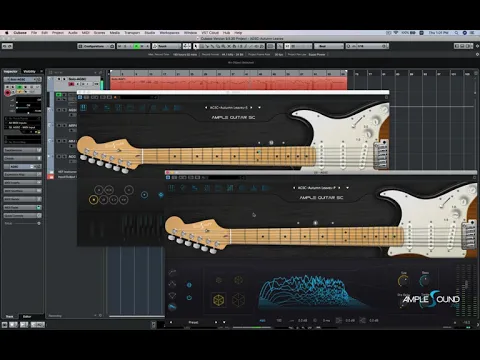Solo the Solo-AGSC track in the track list
The height and width of the screenshot is (360, 480).
click(64, 79)
